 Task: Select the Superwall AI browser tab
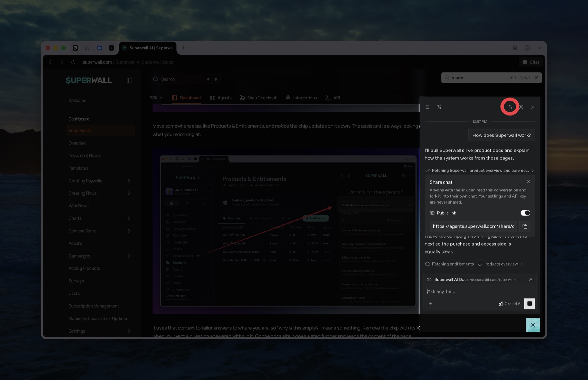click(x=148, y=48)
